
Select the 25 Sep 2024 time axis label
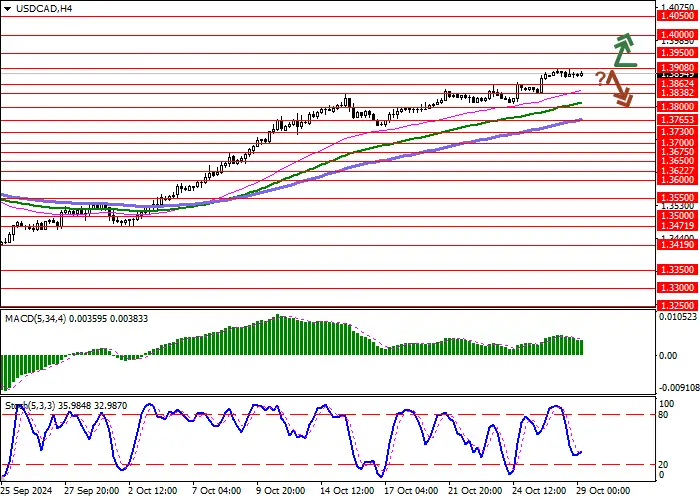click(27, 491)
